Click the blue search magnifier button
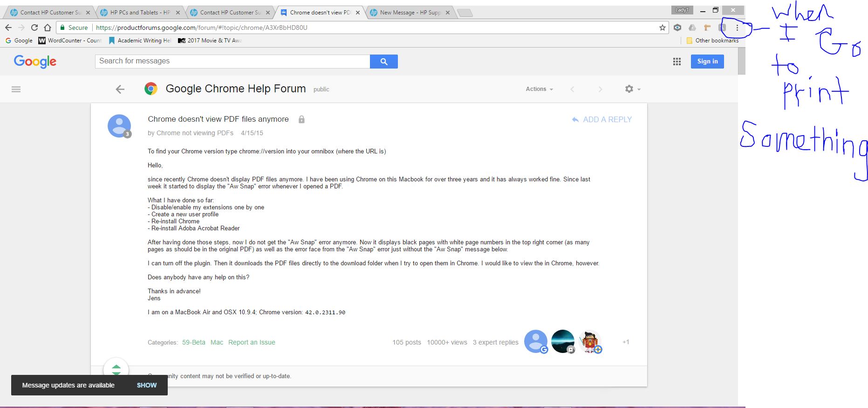Viewport: 868px width, 408px height. [x=384, y=62]
